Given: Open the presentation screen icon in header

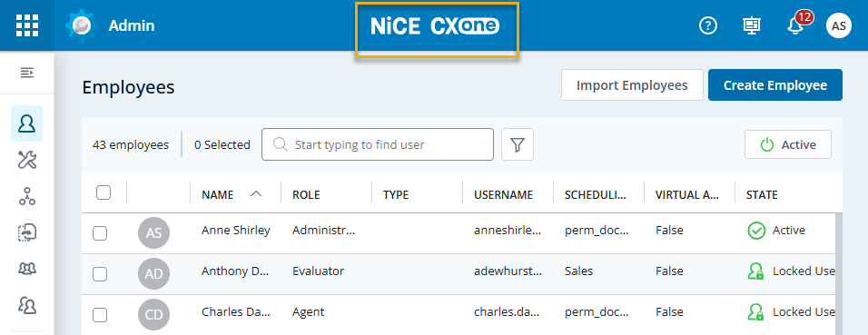Looking at the screenshot, I should (x=752, y=25).
